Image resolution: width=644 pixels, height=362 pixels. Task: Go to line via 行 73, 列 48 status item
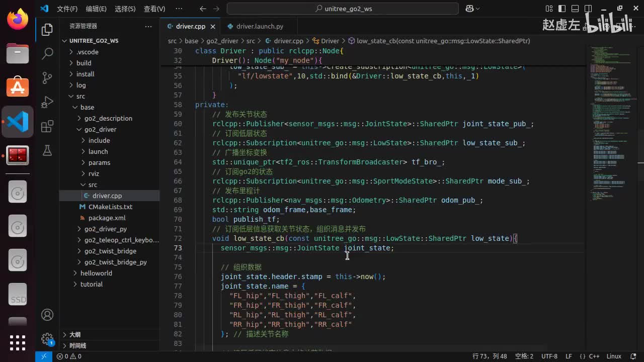(490, 356)
